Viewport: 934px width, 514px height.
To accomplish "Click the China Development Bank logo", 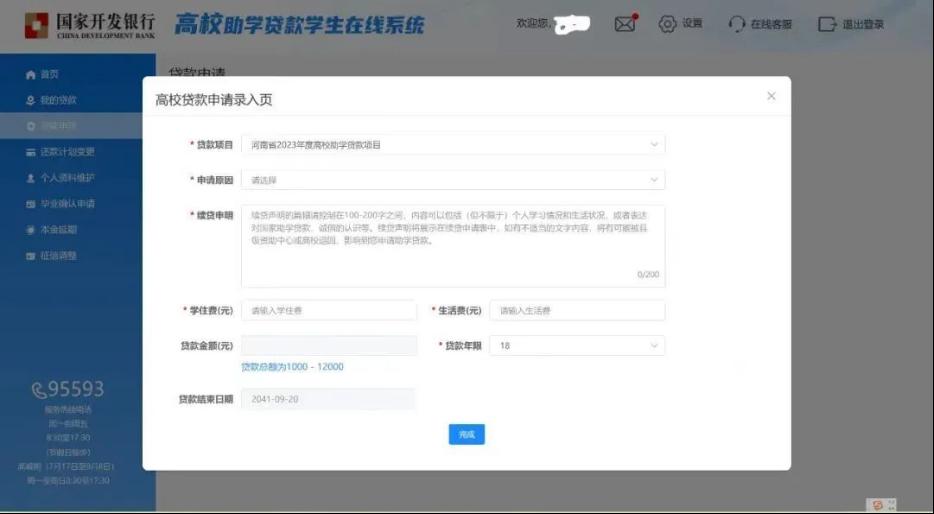I will (90, 24).
